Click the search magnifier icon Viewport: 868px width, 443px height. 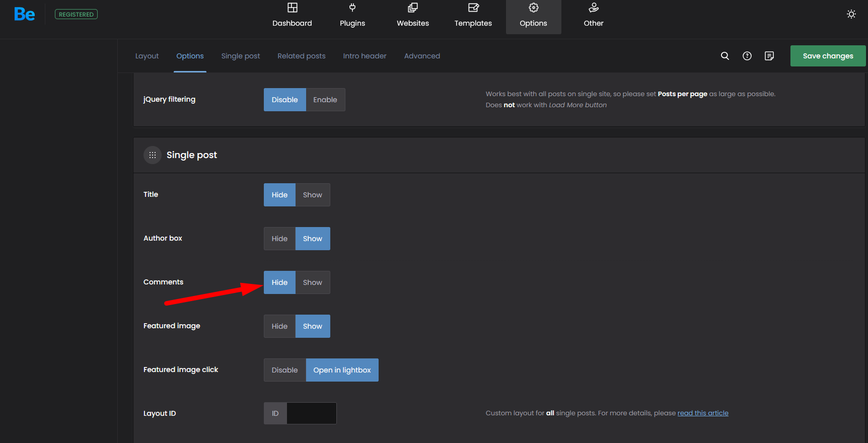[725, 56]
